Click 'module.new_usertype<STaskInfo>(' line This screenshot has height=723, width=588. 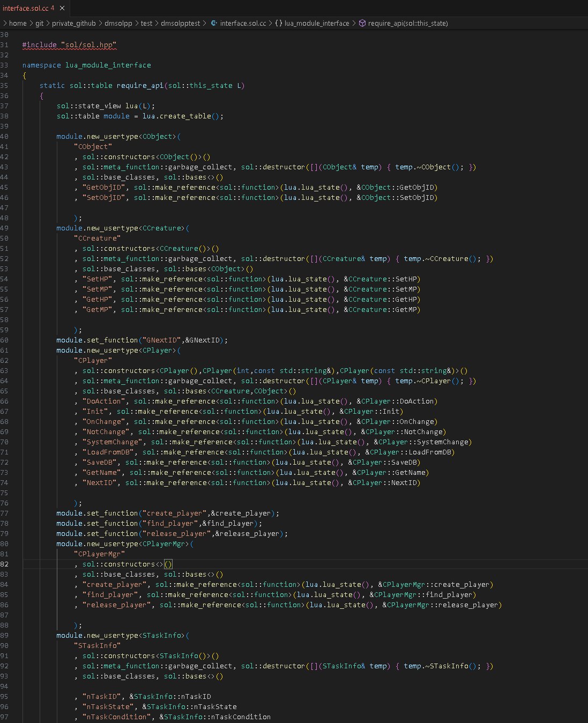tap(123, 635)
